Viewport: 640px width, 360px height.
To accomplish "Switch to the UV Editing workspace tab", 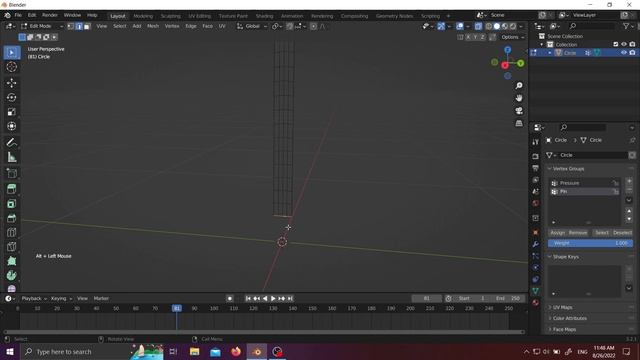I will pos(199,16).
